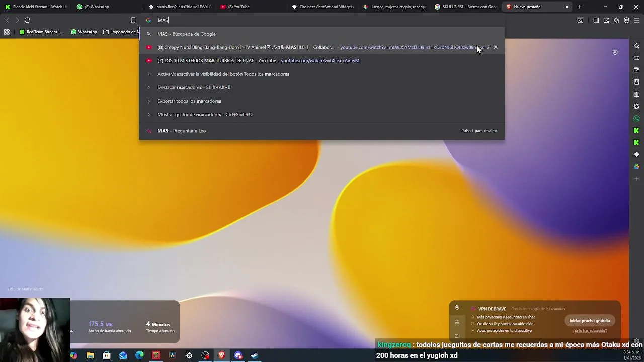
Task: Open the Brave hamburger main menu
Action: click(x=636, y=20)
